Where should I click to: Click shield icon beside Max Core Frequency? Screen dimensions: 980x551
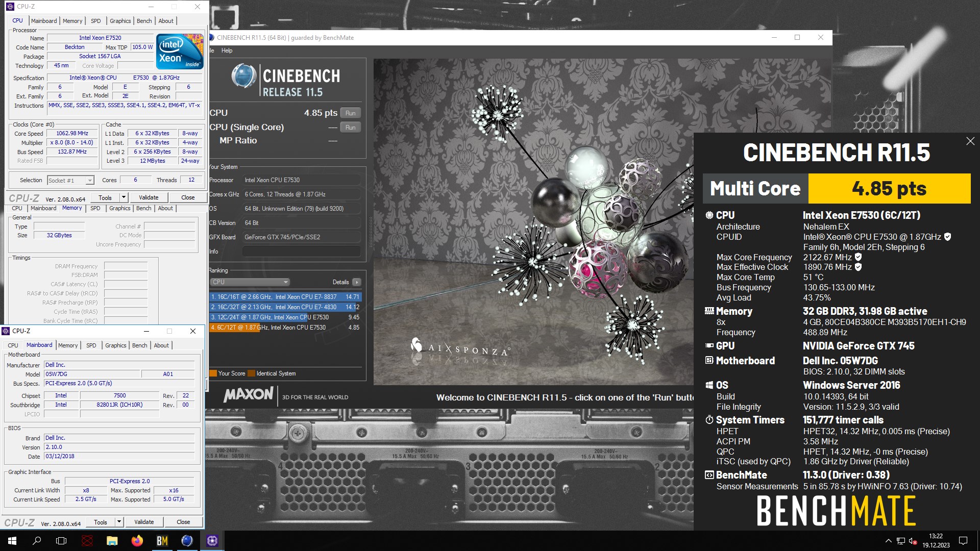(859, 257)
